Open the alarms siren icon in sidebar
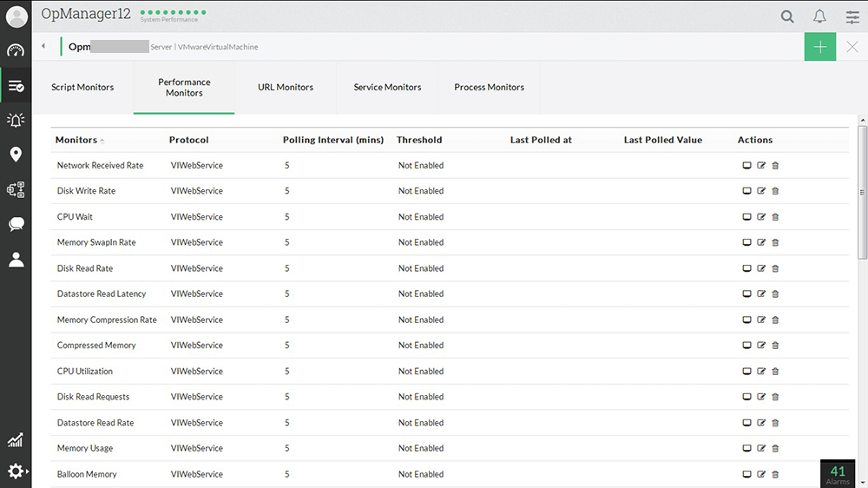 16,120
